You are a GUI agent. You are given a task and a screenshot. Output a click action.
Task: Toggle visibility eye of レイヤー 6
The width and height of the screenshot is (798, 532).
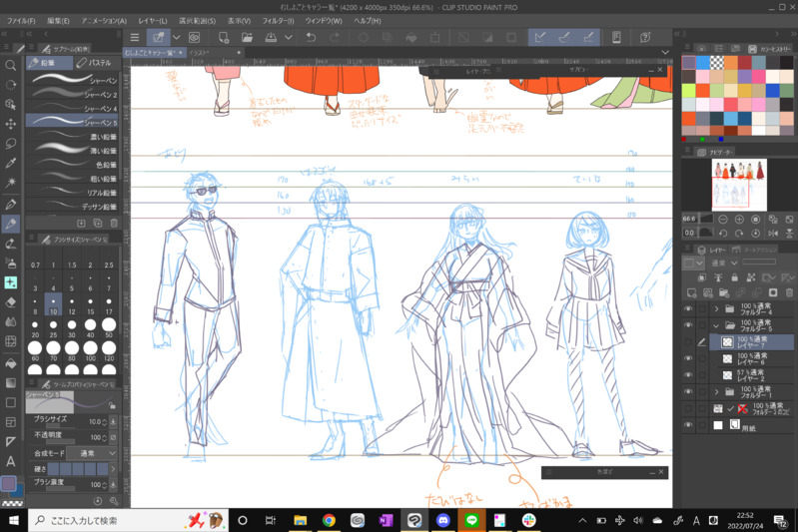[688, 358]
